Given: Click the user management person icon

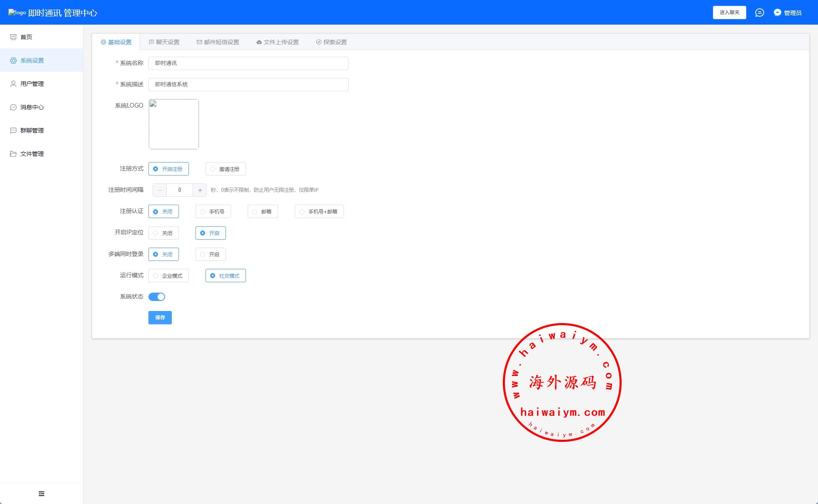Looking at the screenshot, I should coord(13,84).
